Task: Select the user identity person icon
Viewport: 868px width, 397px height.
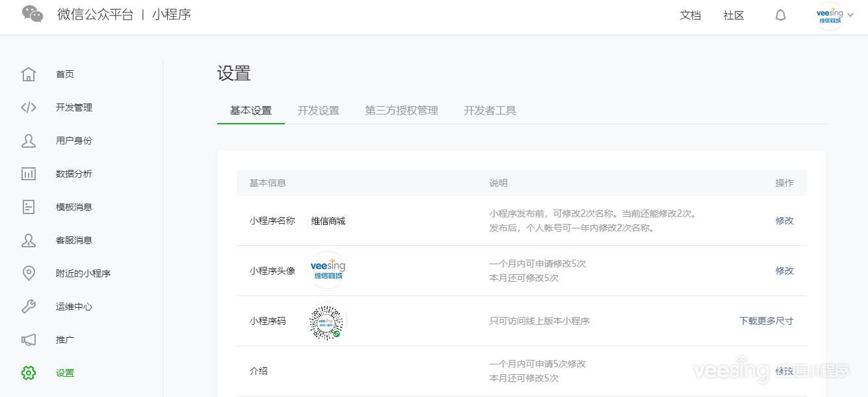Action: click(29, 141)
